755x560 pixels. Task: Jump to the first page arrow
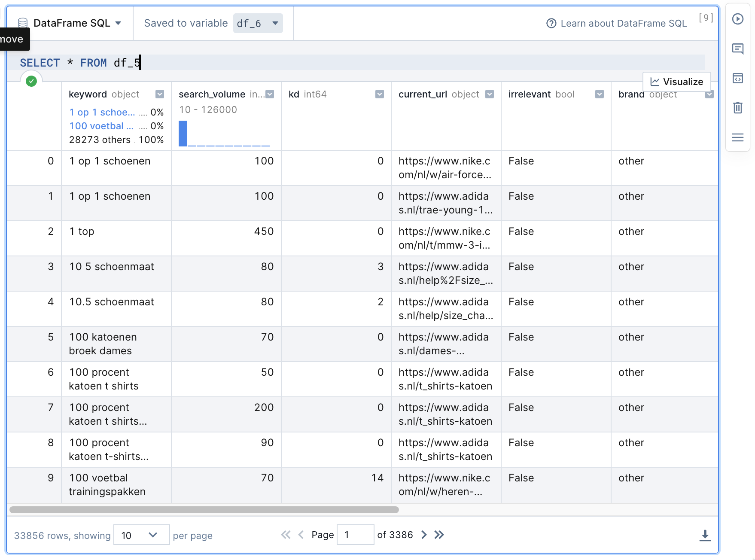coord(286,535)
